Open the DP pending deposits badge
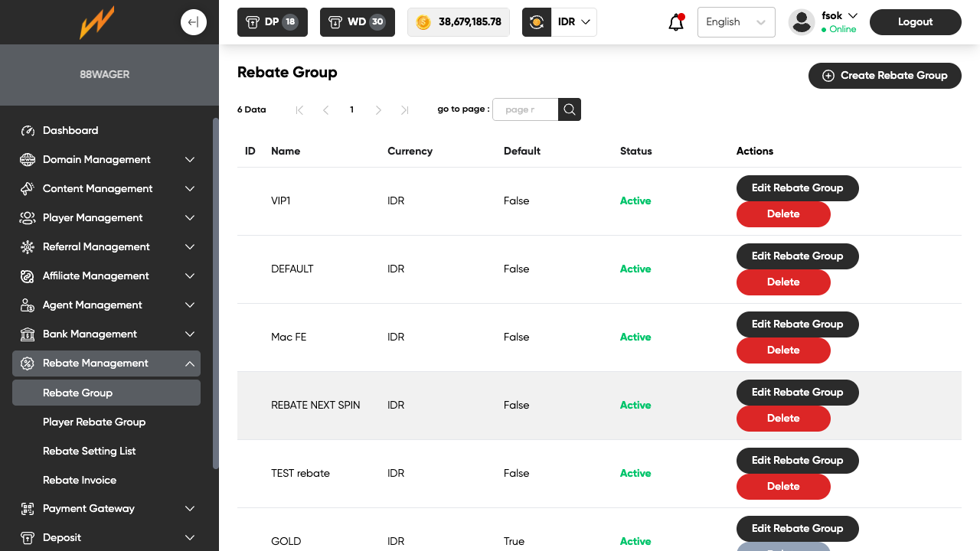Viewport: 980px width, 551px height. coord(273,22)
